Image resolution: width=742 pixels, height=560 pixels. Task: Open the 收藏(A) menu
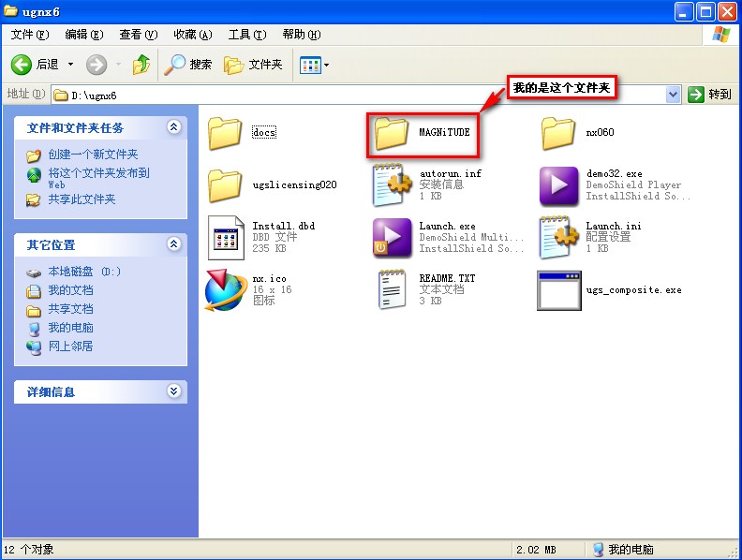(193, 35)
